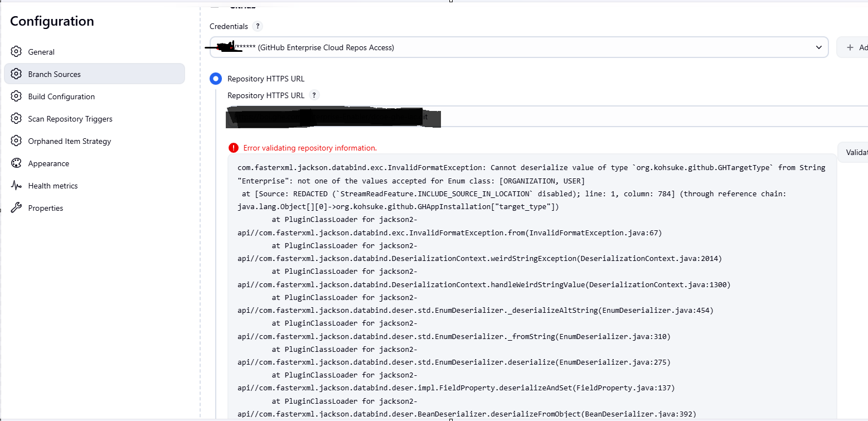The width and height of the screenshot is (868, 421).
Task: Click the Configuration heading in the sidebar
Action: 52,21
